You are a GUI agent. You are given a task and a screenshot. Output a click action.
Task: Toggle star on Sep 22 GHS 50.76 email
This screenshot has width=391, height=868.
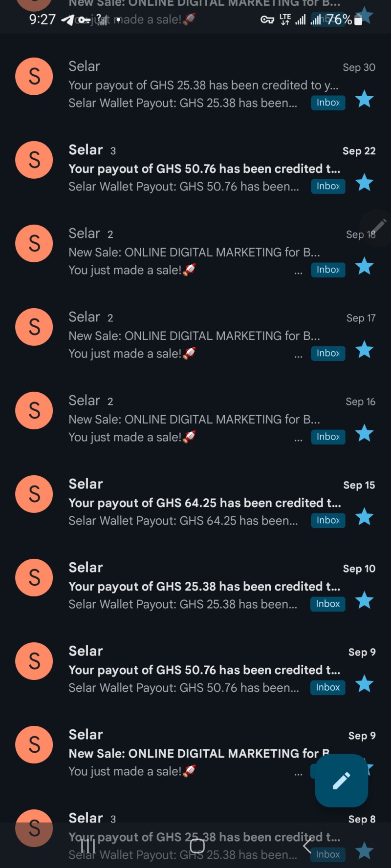coord(364,183)
